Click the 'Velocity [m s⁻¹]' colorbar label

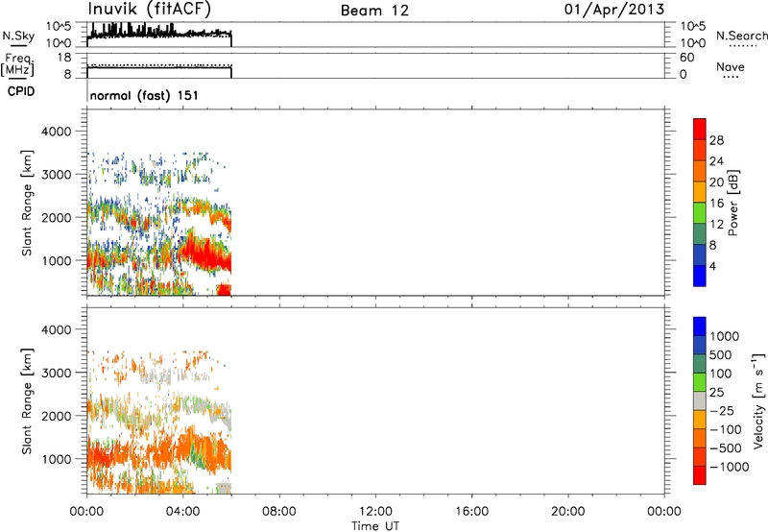[758, 400]
